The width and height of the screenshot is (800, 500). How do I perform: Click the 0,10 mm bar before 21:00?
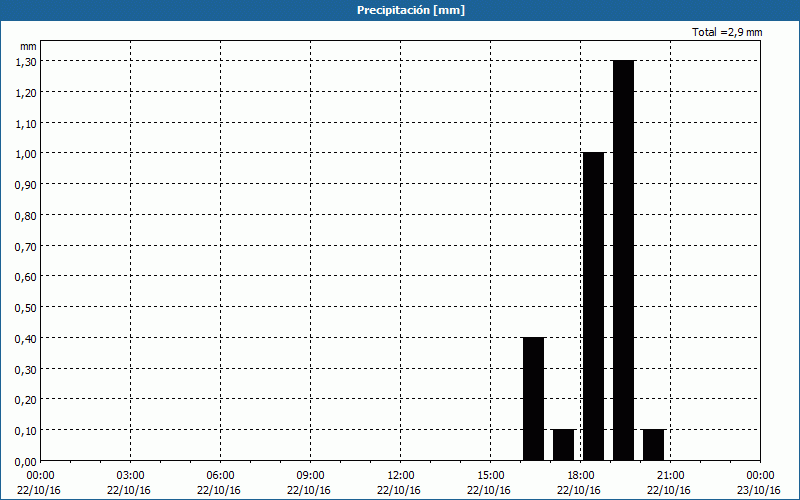pyautogui.click(x=654, y=445)
